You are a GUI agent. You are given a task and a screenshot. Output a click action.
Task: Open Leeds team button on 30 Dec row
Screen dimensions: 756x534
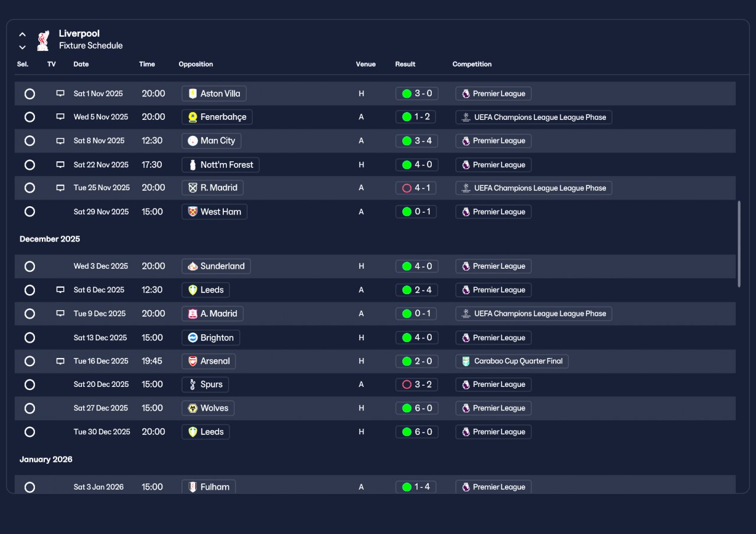pyautogui.click(x=206, y=432)
